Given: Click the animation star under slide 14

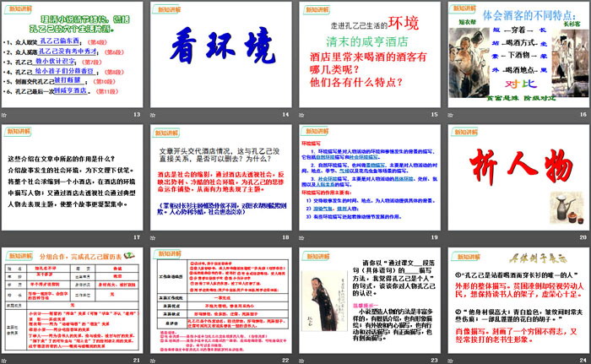Looking at the screenshot, I should [x=153, y=115].
